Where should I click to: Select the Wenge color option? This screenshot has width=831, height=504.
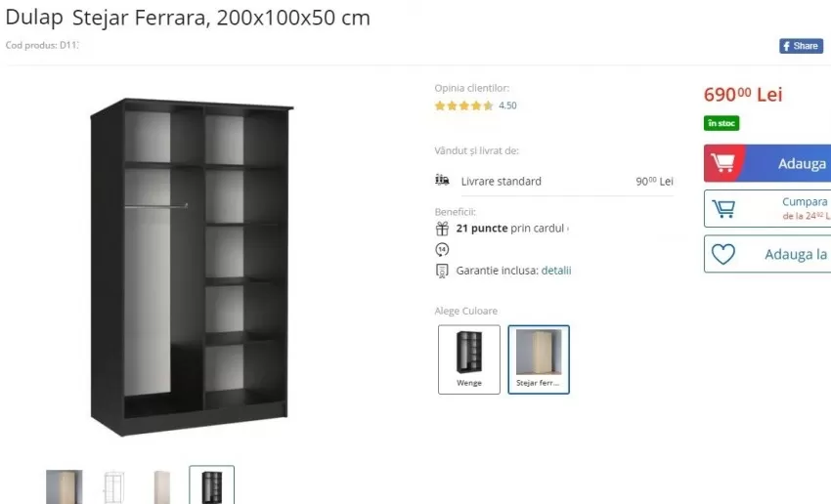[469, 359]
